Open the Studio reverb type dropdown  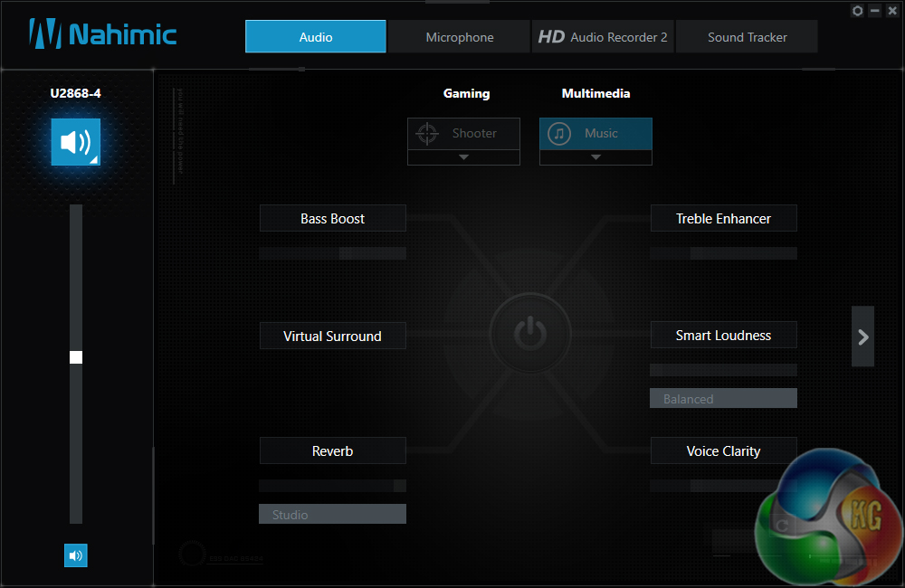[332, 514]
